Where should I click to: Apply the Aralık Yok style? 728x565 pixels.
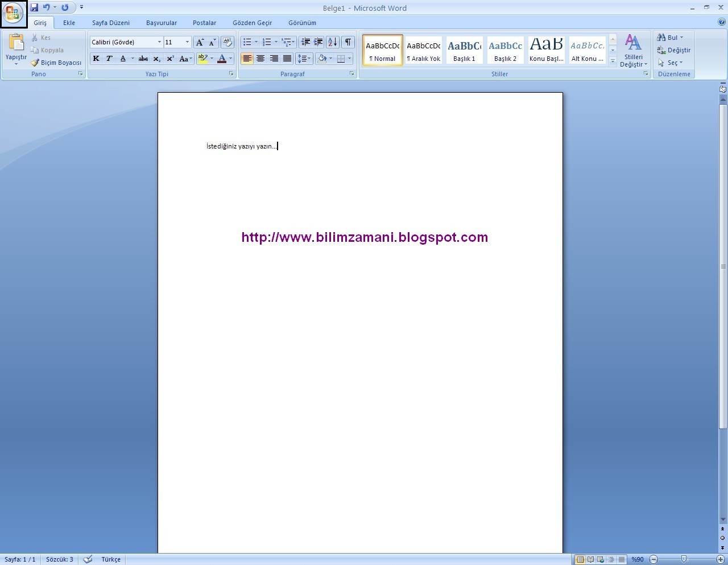pyautogui.click(x=423, y=50)
